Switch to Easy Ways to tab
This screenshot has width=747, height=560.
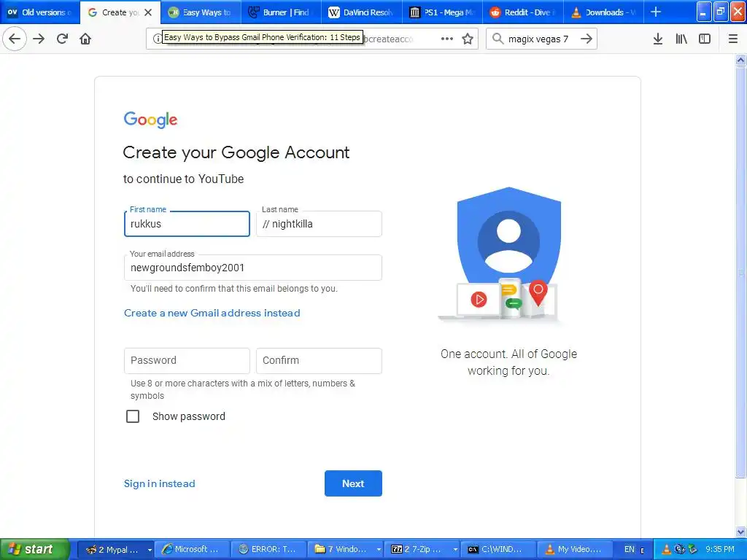click(201, 12)
